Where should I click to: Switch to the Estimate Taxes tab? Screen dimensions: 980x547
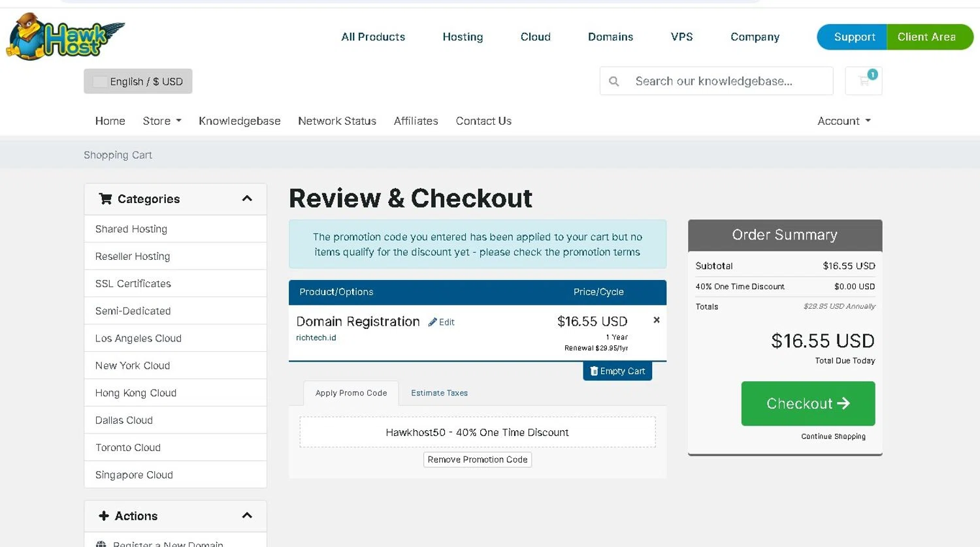[439, 393]
